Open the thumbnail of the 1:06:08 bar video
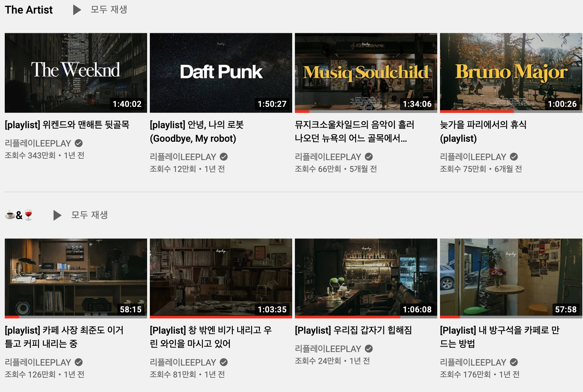 (x=366, y=278)
